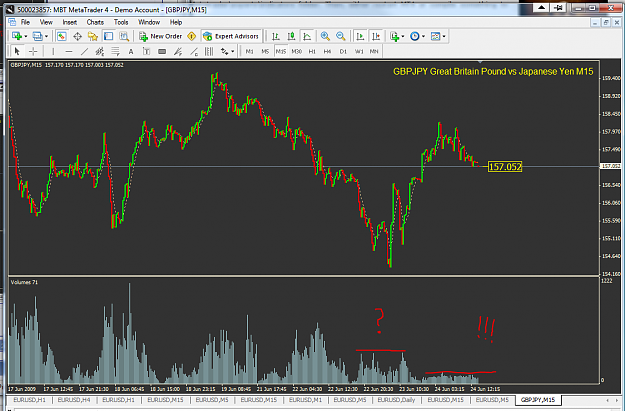Image resolution: width=625 pixels, height=411 pixels.
Task: Toggle Chart Shift
Action: click(x=376, y=36)
